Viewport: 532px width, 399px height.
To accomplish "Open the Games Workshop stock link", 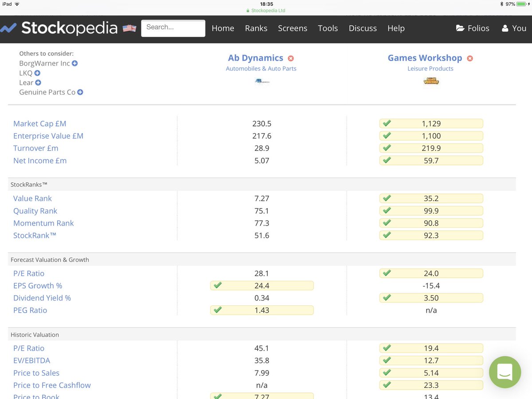I will tap(425, 58).
